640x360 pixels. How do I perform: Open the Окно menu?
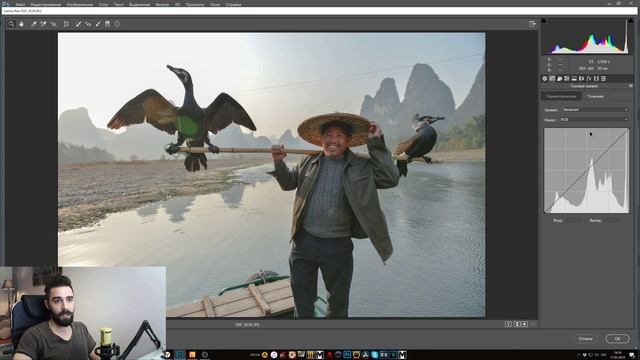(x=215, y=4)
